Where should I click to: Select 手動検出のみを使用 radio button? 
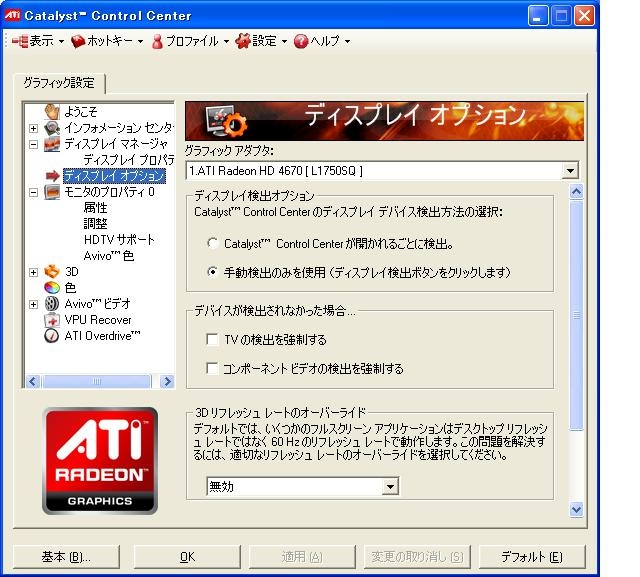(x=212, y=272)
